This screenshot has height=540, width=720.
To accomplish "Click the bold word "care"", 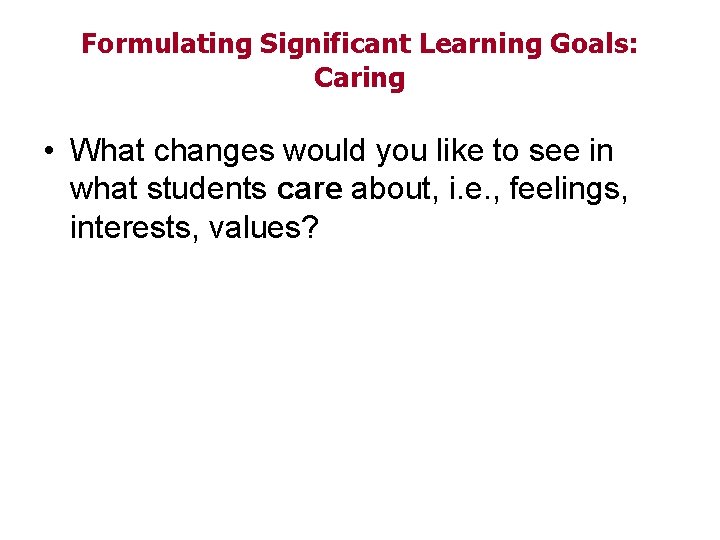I will pyautogui.click(x=308, y=190).
